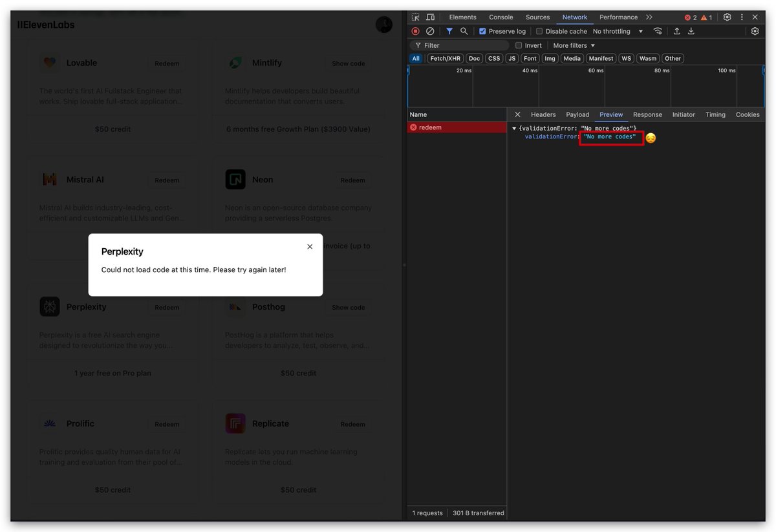Image resolution: width=776 pixels, height=532 pixels.
Task: Check the Invert filter checkbox
Action: (519, 45)
